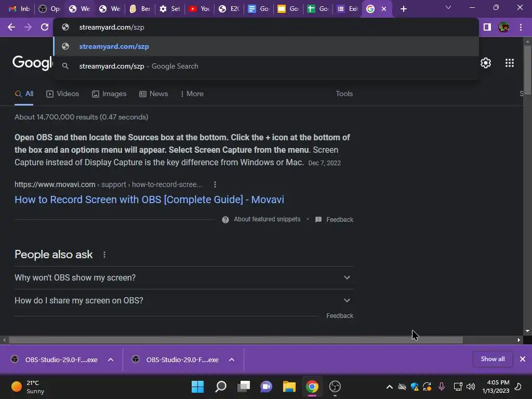Open search Tools
The image size is (532, 399).
tap(344, 94)
